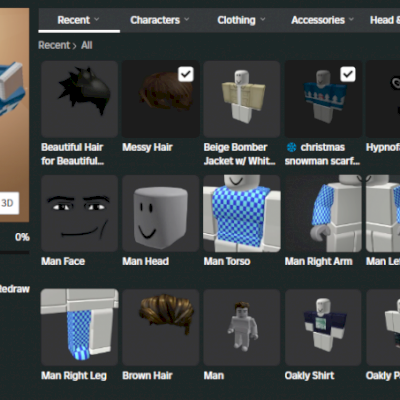Click the Man Right Arm name label
Image resolution: width=400 pixels, height=400 pixels.
pos(319,261)
